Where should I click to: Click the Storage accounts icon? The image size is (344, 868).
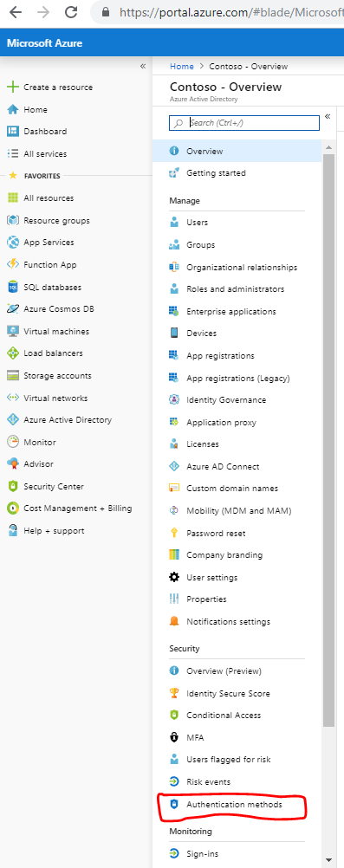point(12,375)
